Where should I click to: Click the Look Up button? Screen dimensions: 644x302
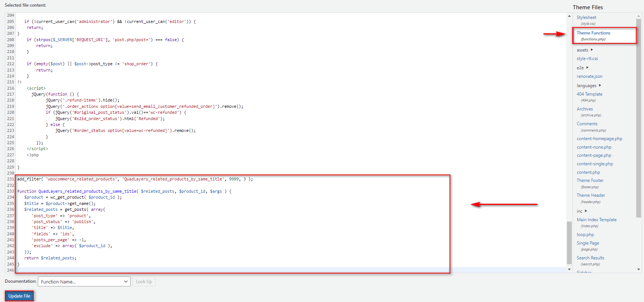click(x=144, y=282)
